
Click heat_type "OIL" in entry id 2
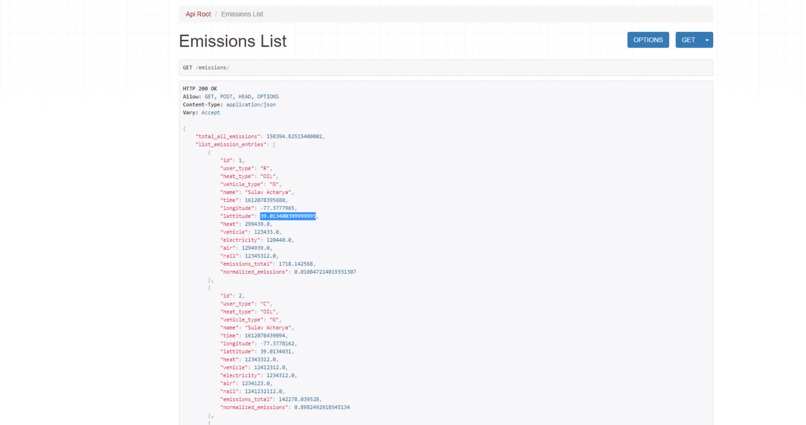click(x=249, y=312)
